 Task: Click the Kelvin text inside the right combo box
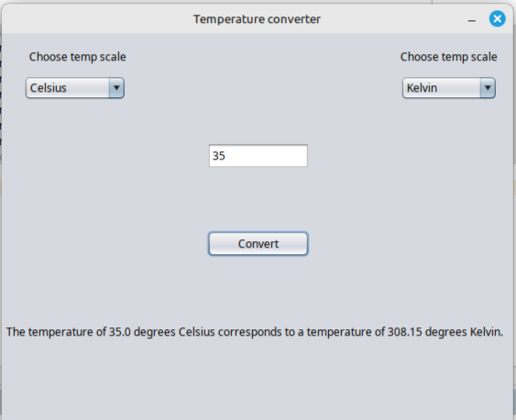pyautogui.click(x=422, y=88)
